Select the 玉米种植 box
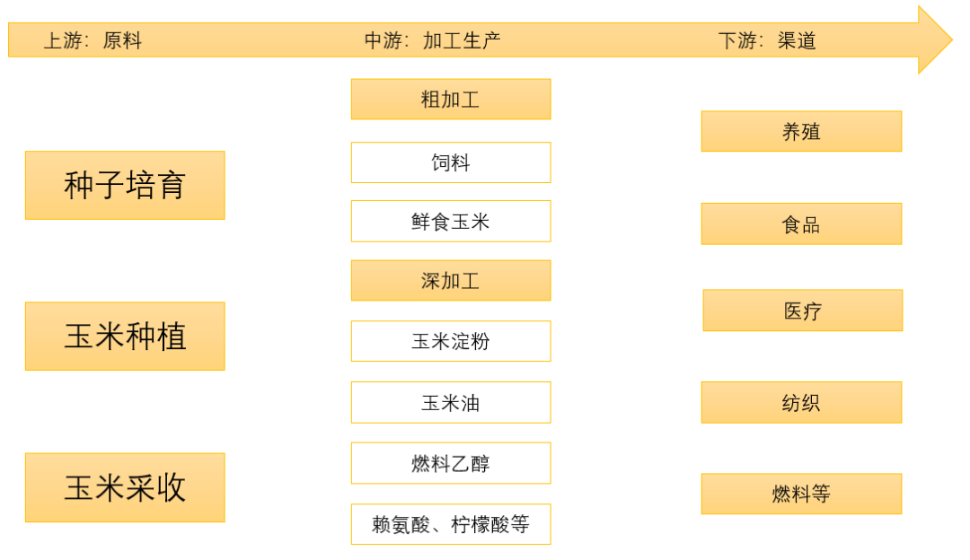This screenshot has width=970, height=560. (125, 337)
